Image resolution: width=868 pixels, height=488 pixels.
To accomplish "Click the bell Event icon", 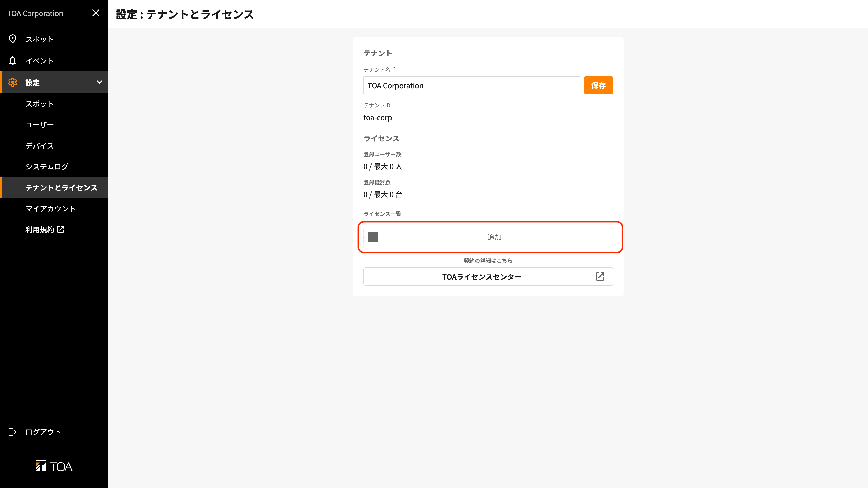I will pos(12,61).
